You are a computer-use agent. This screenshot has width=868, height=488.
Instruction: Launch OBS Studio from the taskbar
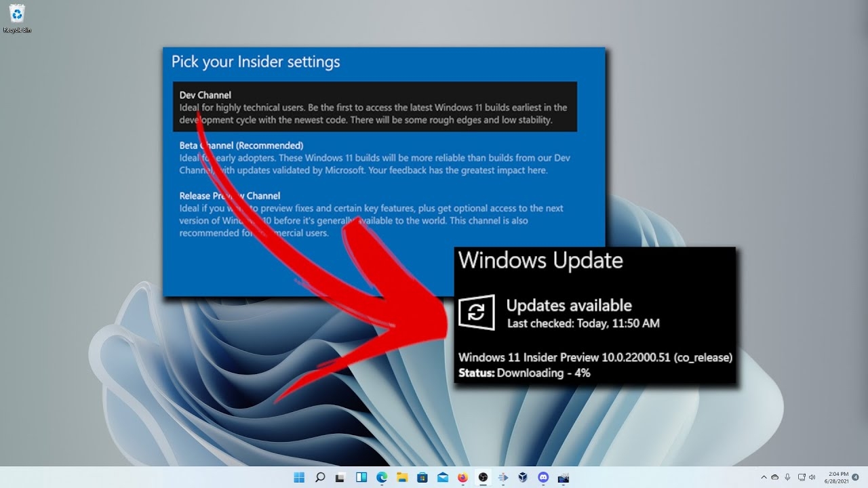(483, 476)
